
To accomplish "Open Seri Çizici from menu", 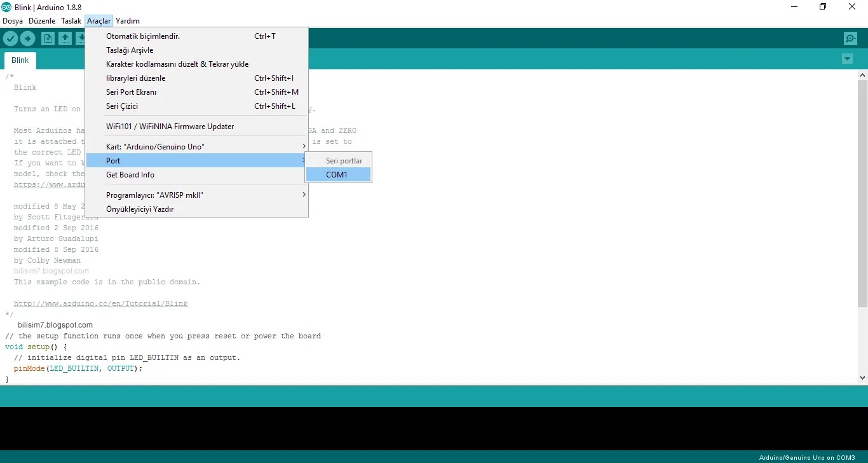I will tap(197, 106).
